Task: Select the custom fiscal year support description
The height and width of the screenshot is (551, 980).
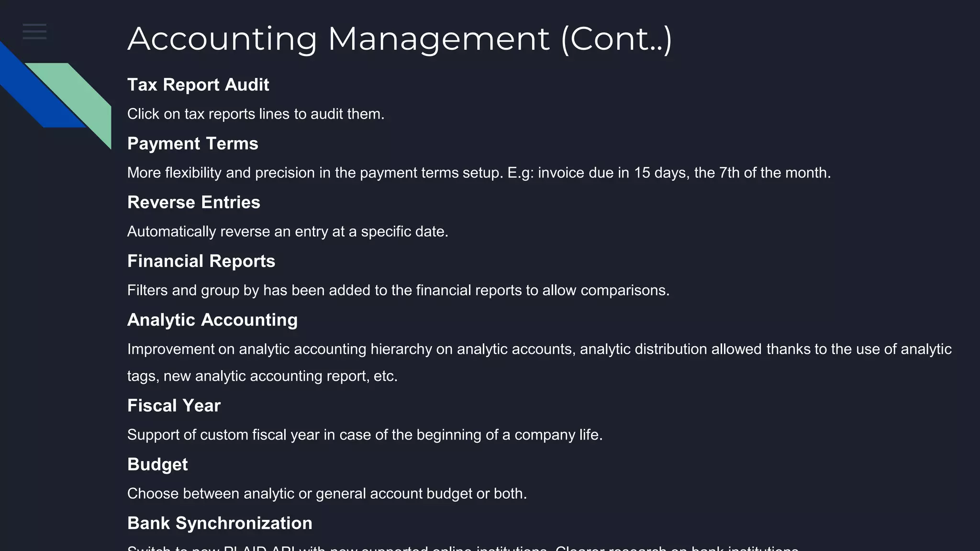Action: [x=365, y=435]
